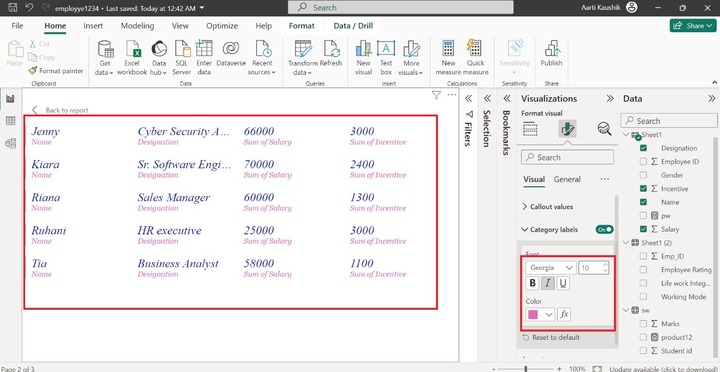Insert a New visual

(363, 57)
